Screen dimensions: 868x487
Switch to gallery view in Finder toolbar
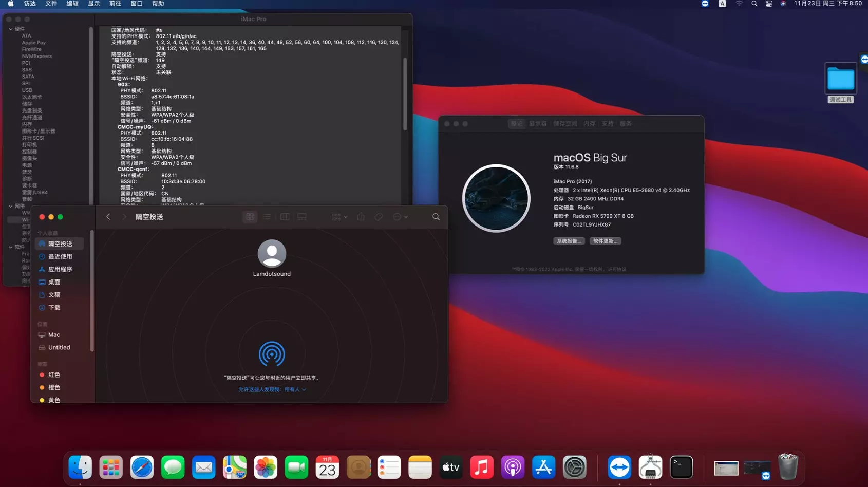[302, 216]
